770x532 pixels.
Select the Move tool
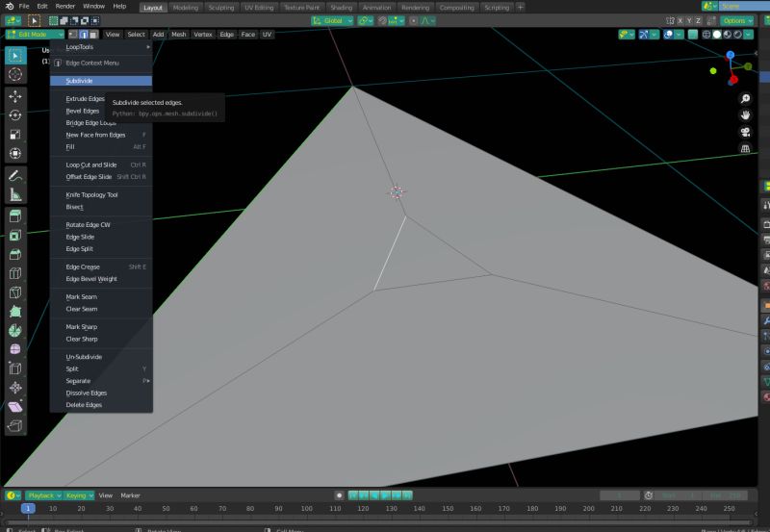point(15,96)
